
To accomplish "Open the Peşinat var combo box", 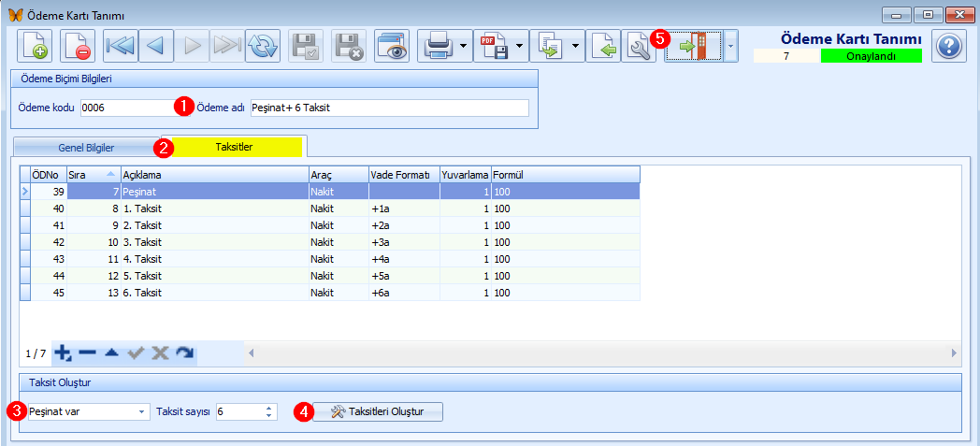I will pos(88,411).
